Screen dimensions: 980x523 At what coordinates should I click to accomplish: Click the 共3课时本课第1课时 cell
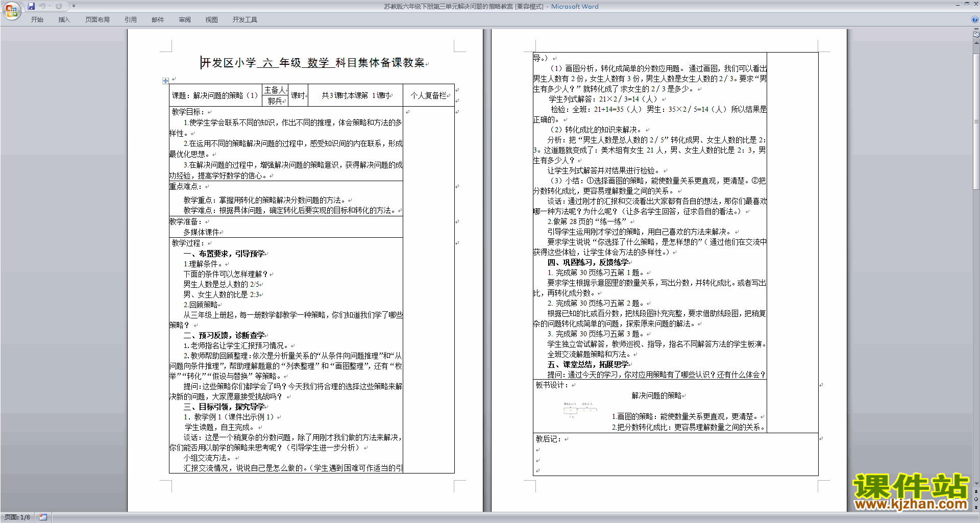click(356, 95)
